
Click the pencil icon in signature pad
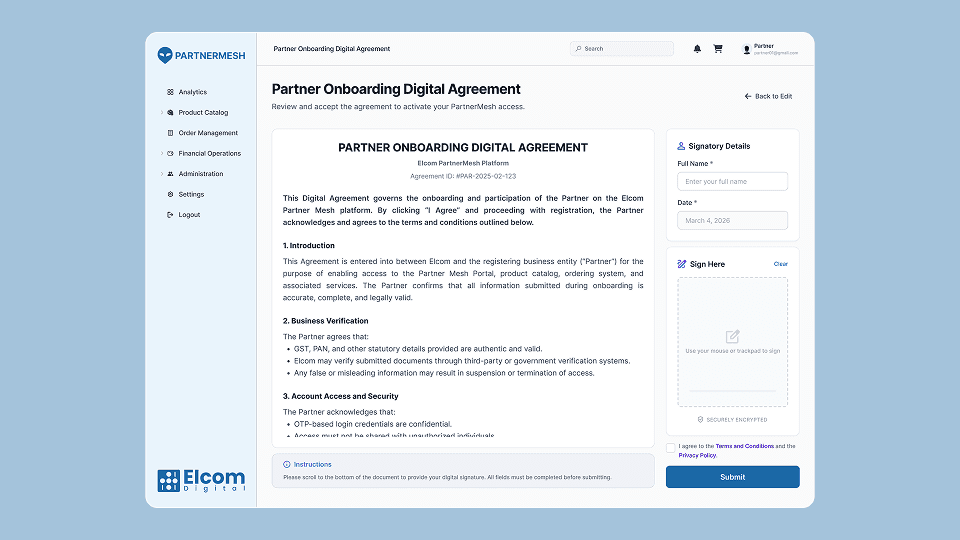[732, 337]
